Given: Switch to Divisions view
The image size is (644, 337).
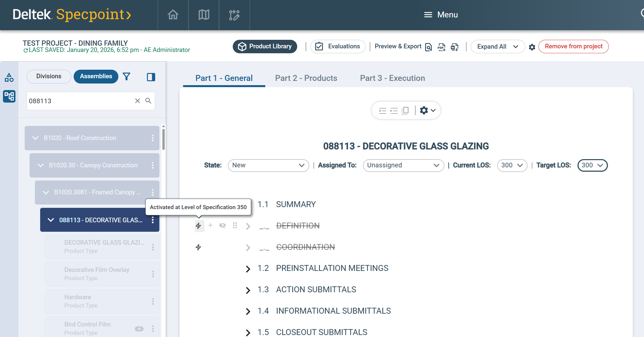Looking at the screenshot, I should [x=49, y=76].
